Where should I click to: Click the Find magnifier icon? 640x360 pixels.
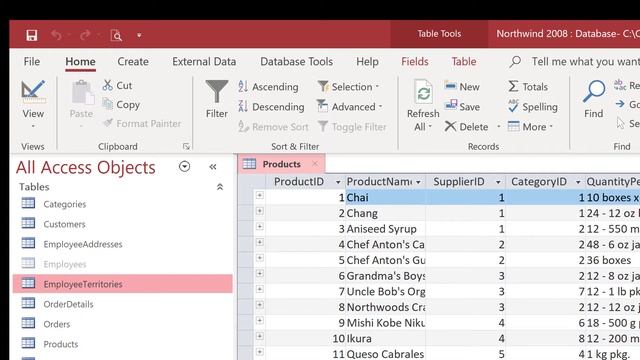[x=594, y=91]
